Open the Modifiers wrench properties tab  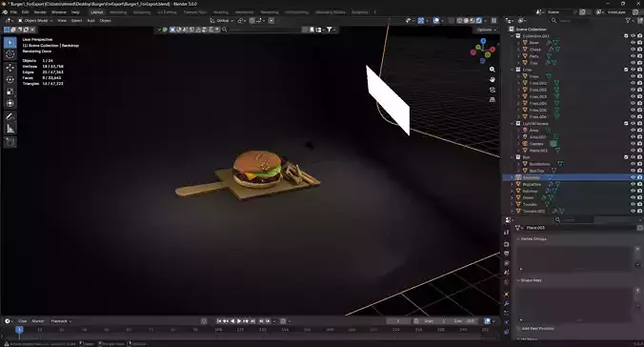[x=507, y=303]
